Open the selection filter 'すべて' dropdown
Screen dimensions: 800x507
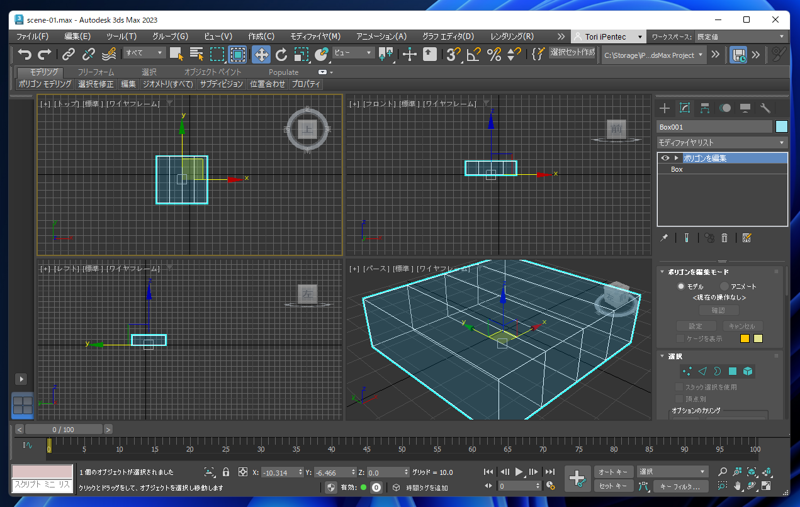pyautogui.click(x=143, y=53)
